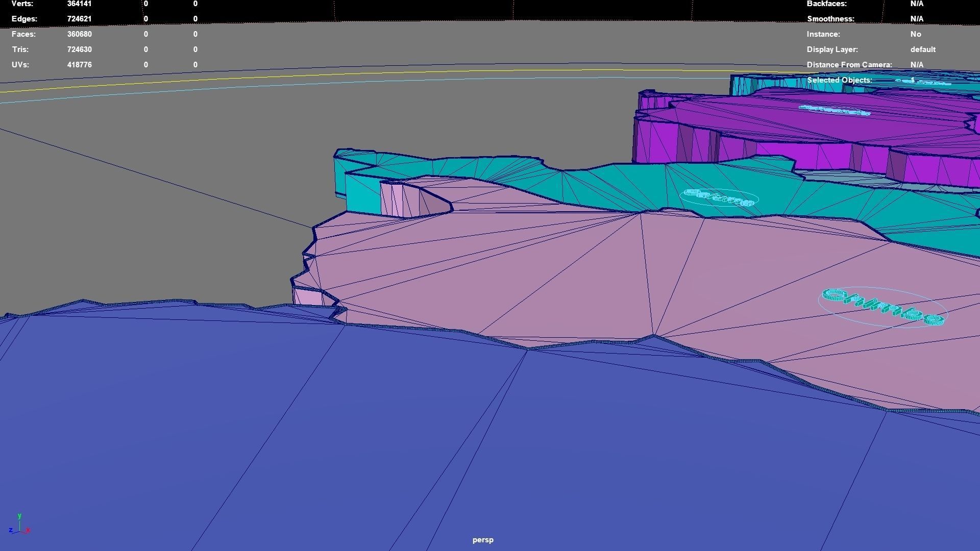The height and width of the screenshot is (551, 980).
Task: Click the Faces count value 360680
Action: coord(79,34)
